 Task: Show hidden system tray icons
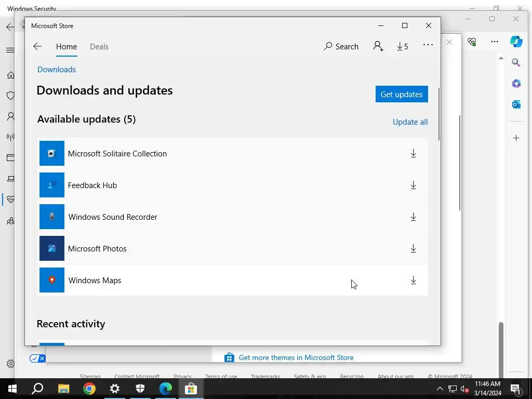point(440,389)
